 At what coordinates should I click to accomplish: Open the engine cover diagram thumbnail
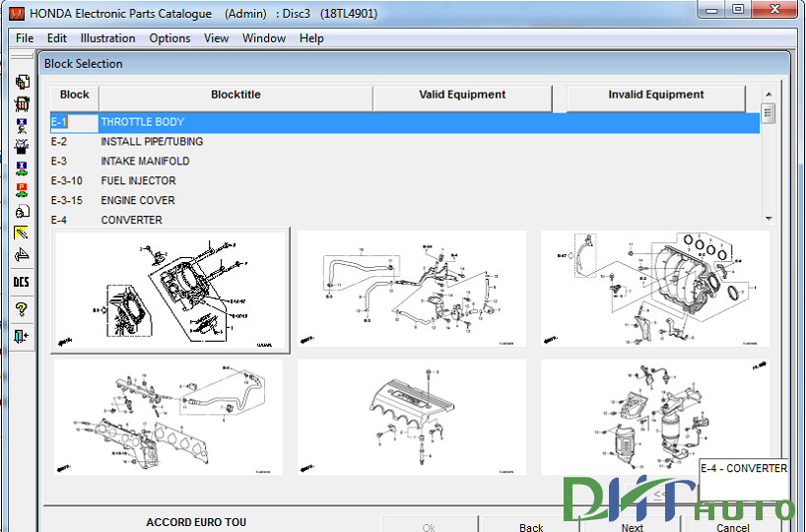412,417
